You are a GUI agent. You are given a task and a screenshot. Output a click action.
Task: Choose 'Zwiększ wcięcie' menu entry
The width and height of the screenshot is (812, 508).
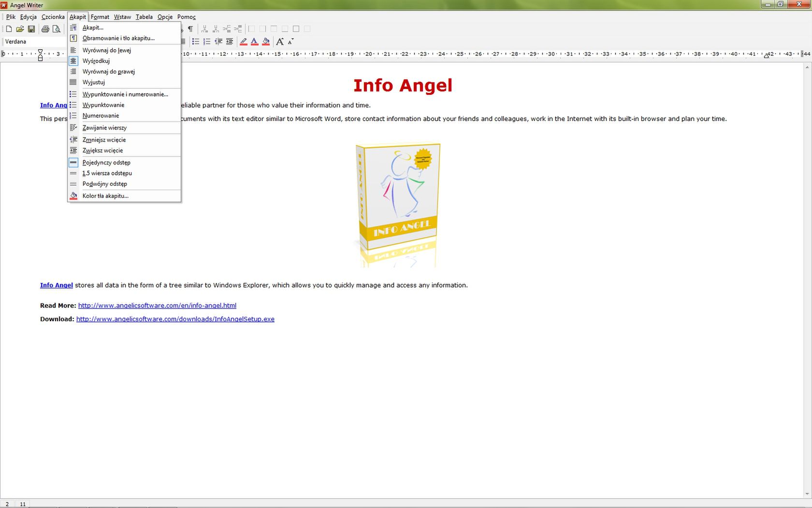point(124,150)
